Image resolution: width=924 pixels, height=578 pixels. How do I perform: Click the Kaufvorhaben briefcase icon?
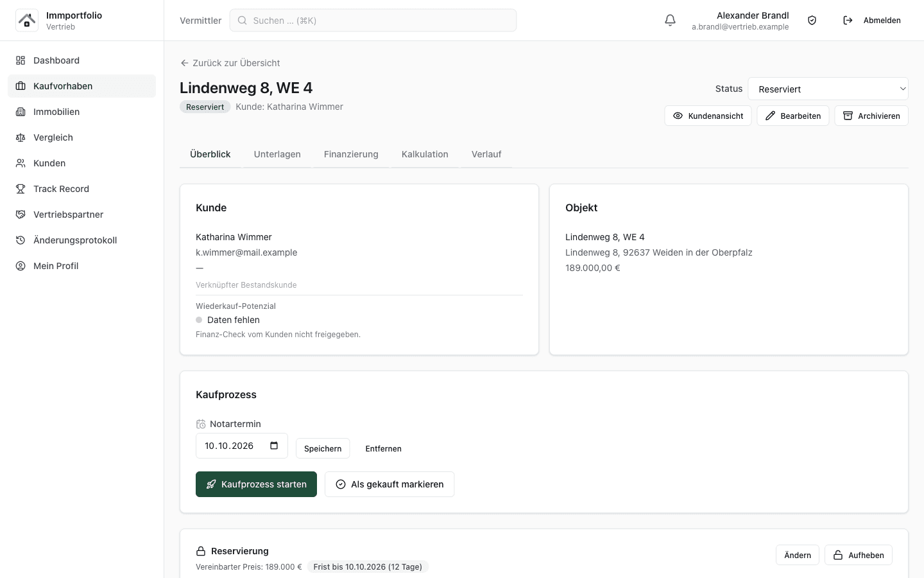point(21,86)
